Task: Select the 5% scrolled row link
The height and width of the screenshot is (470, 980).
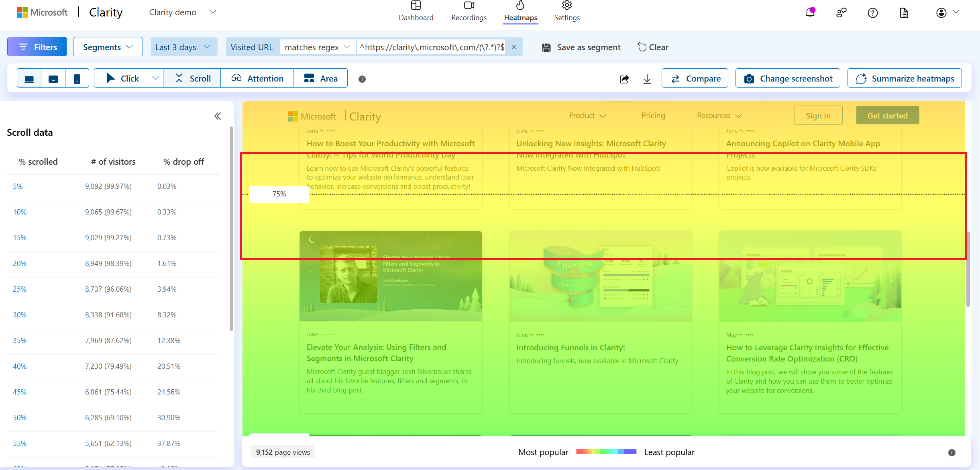Action: tap(18, 186)
